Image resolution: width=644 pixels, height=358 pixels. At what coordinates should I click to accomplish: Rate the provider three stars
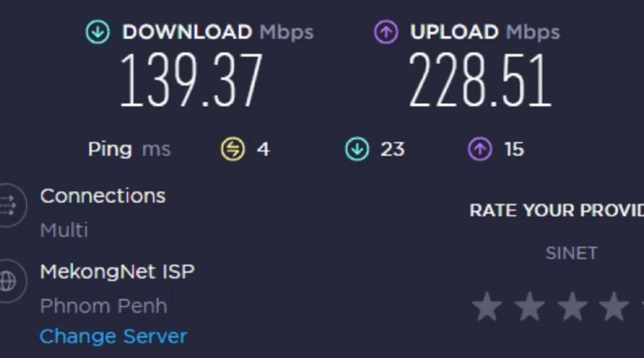coord(572,306)
